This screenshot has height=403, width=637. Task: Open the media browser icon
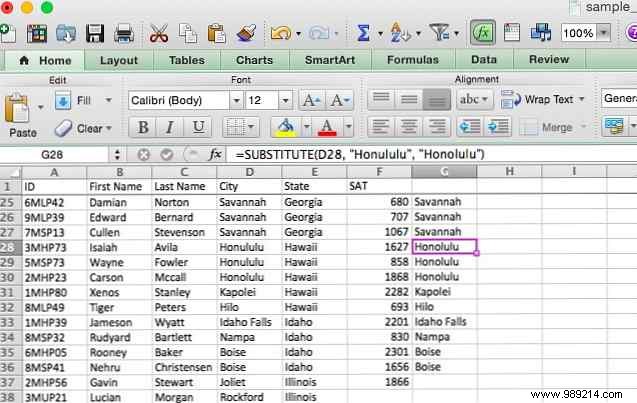[541, 32]
